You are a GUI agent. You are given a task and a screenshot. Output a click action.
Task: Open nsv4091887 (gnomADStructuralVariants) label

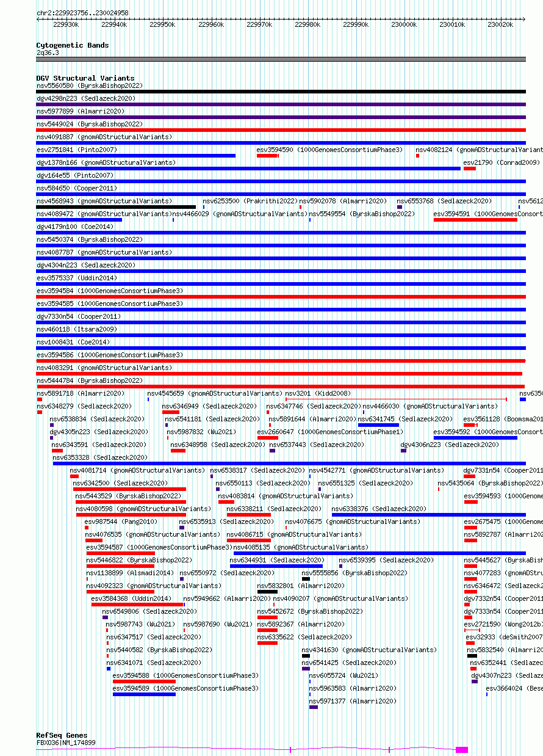[104, 137]
